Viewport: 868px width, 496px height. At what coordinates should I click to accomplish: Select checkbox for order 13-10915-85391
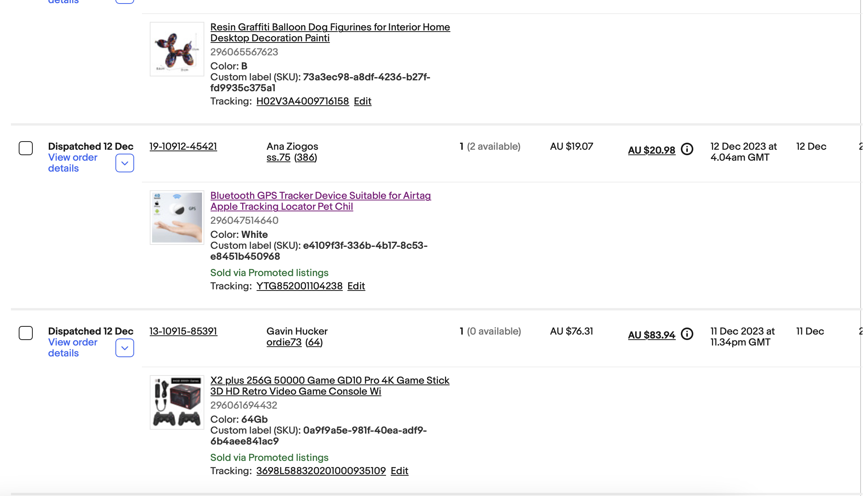(x=26, y=333)
